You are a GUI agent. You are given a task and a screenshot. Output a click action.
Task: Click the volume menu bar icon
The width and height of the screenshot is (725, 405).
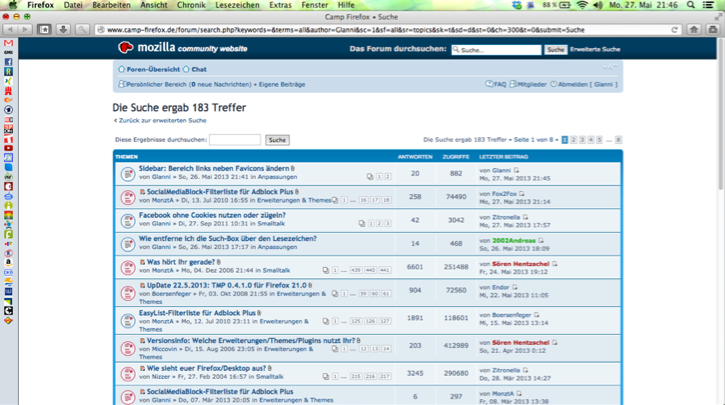598,5
